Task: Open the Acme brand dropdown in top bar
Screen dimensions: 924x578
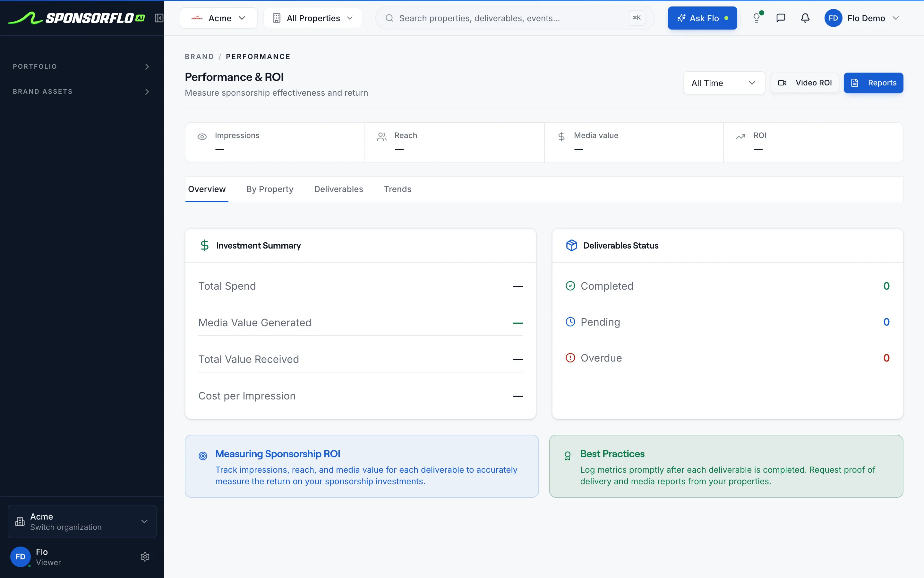Action: (218, 18)
